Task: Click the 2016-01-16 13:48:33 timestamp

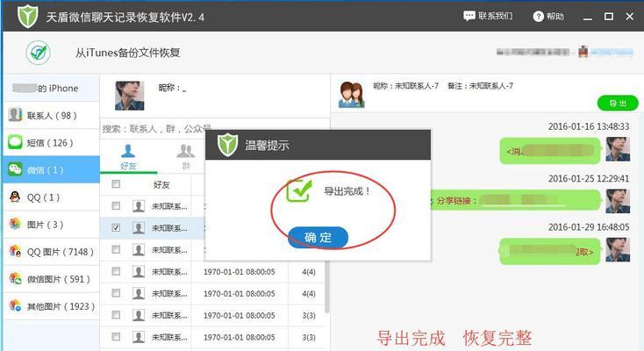Action: pyautogui.click(x=589, y=126)
